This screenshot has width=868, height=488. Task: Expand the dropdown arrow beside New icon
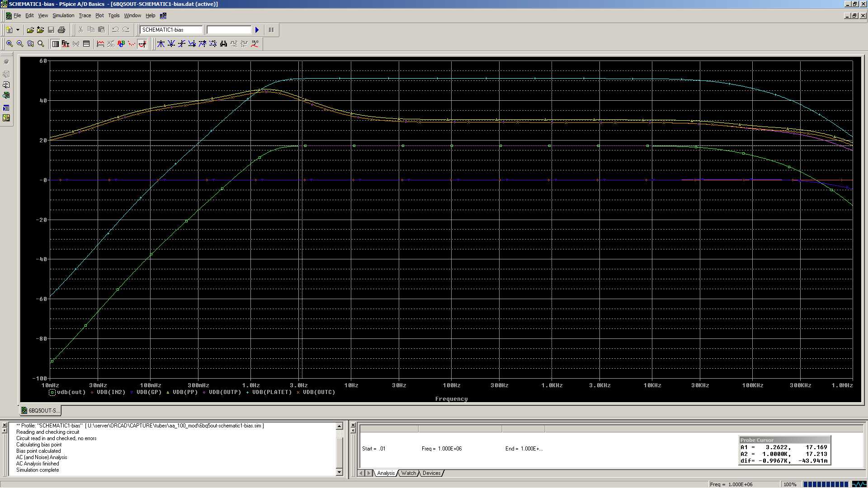pos(18,30)
